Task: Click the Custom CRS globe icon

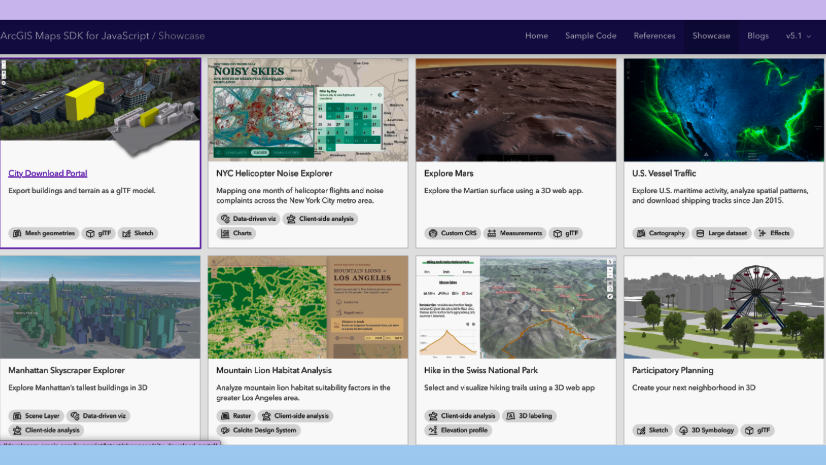Action: 433,233
